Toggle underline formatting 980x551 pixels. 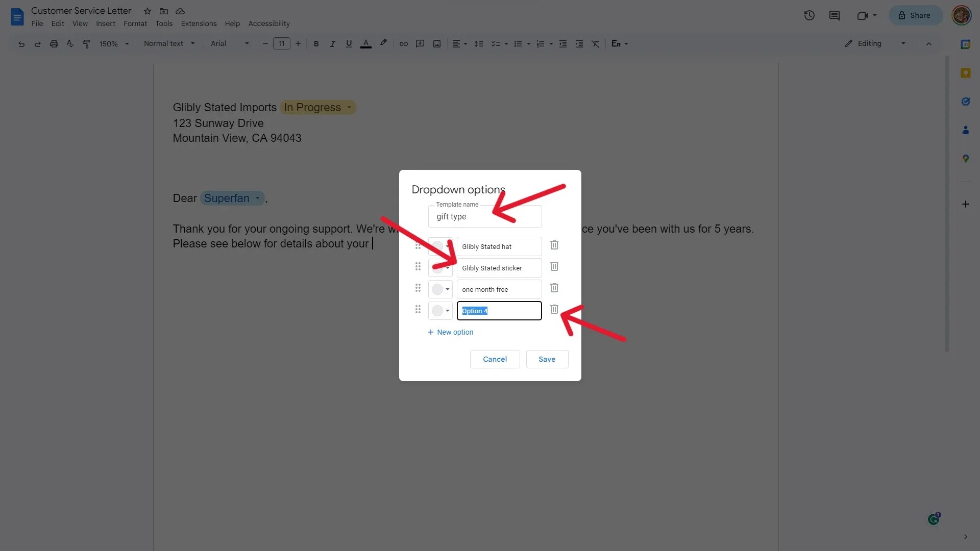349,44
